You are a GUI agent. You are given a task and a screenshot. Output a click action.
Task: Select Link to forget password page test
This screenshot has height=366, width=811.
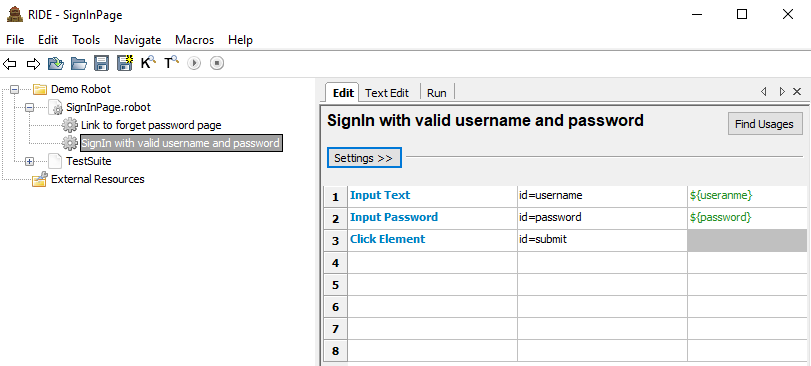pyautogui.click(x=151, y=125)
